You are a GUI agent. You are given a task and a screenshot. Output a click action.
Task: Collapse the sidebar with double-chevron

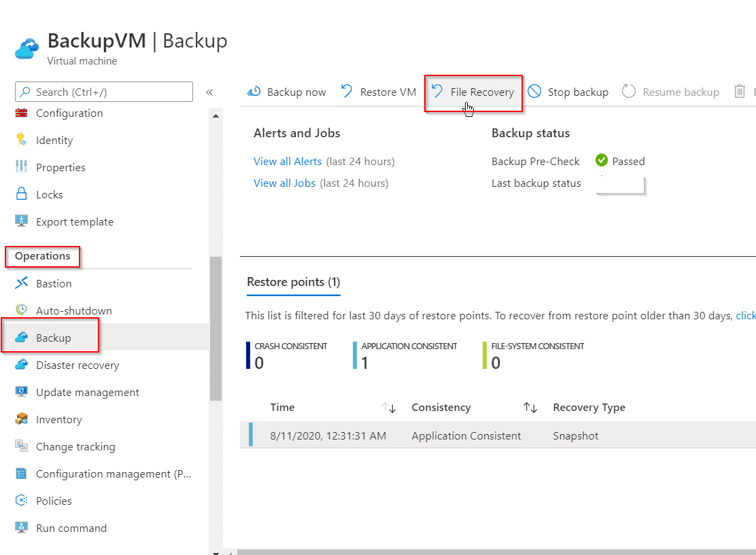[209, 92]
